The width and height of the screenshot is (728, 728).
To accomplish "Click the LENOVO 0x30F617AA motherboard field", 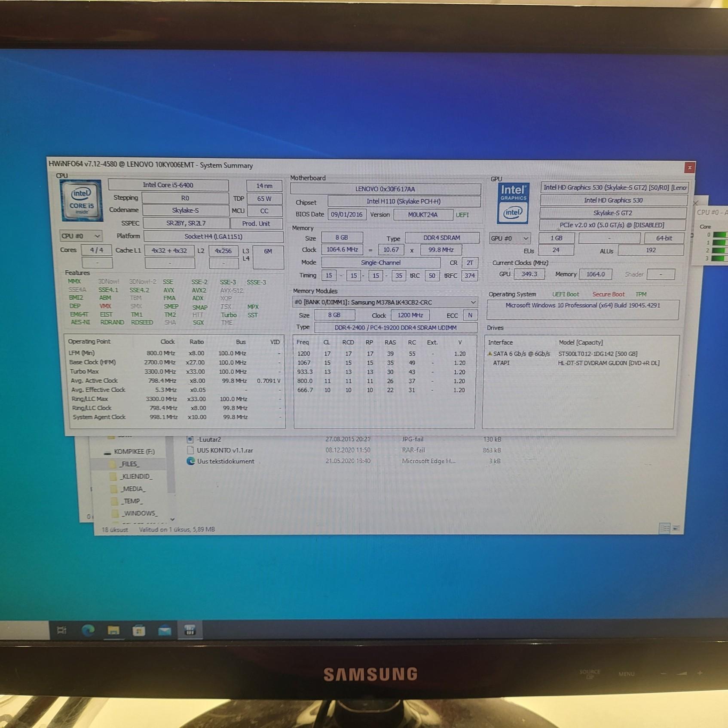I will [385, 189].
